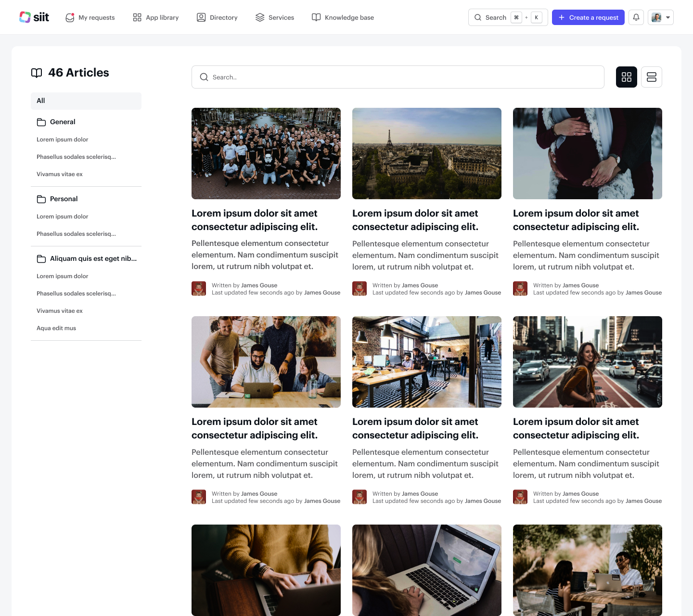The height and width of the screenshot is (616, 693).
Task: Open the Aqua edit mus article
Action: 56,328
